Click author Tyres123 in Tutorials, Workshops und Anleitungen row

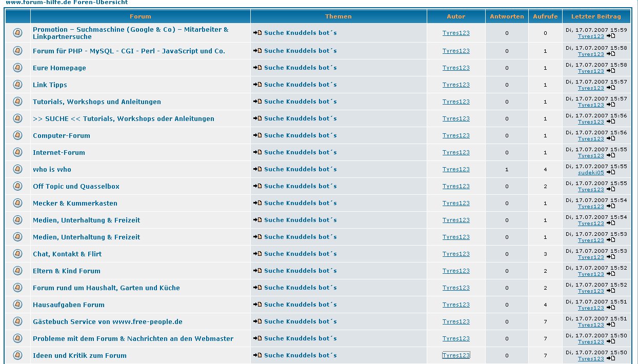pos(456,102)
